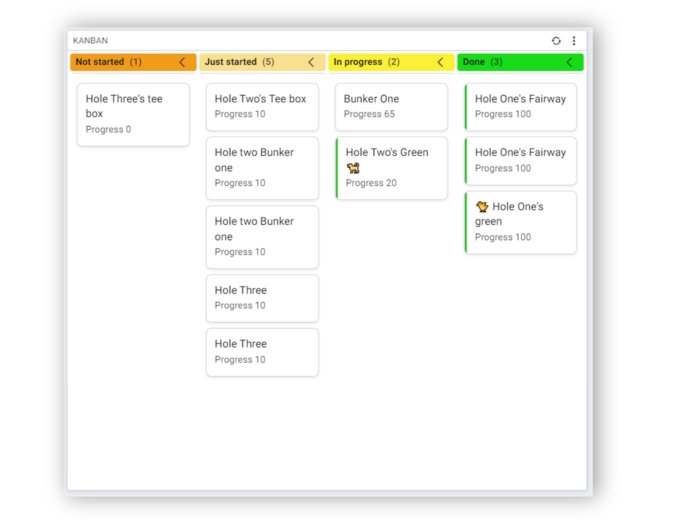Click the refresh icon in Kanban header

point(556,41)
